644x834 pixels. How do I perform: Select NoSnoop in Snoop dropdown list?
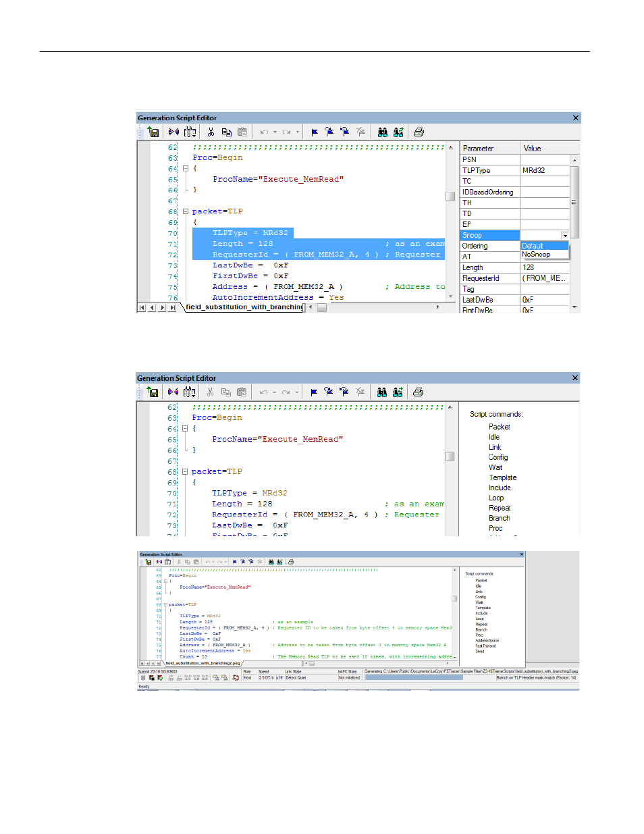[x=544, y=255]
